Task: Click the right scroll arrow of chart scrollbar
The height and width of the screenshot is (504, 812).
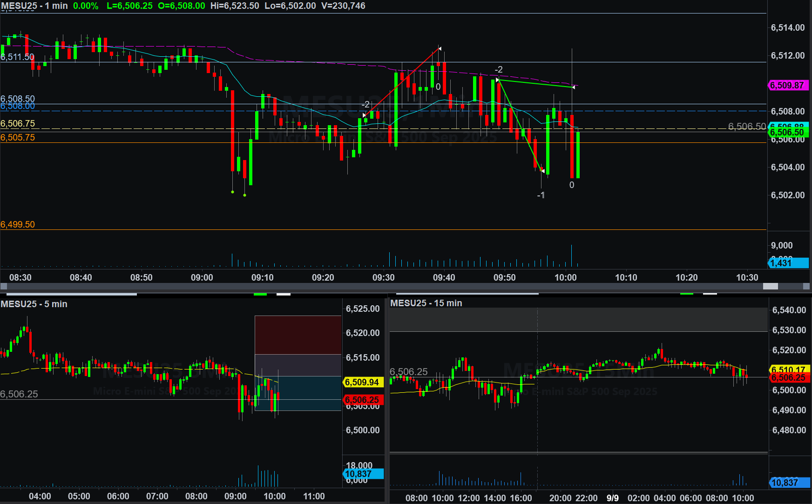Action: click(x=807, y=286)
